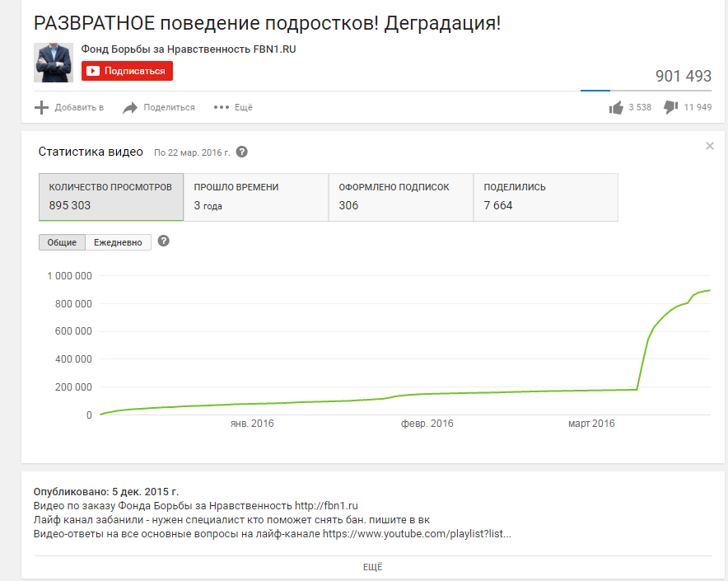Select the Прошло времени tab
This screenshot has height=581, width=728.
click(x=256, y=197)
